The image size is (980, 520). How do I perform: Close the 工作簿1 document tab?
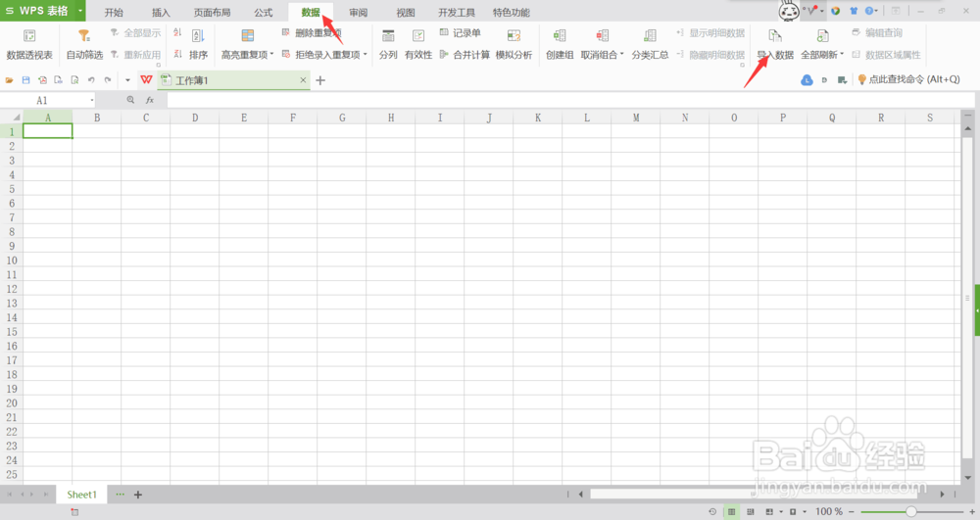303,80
